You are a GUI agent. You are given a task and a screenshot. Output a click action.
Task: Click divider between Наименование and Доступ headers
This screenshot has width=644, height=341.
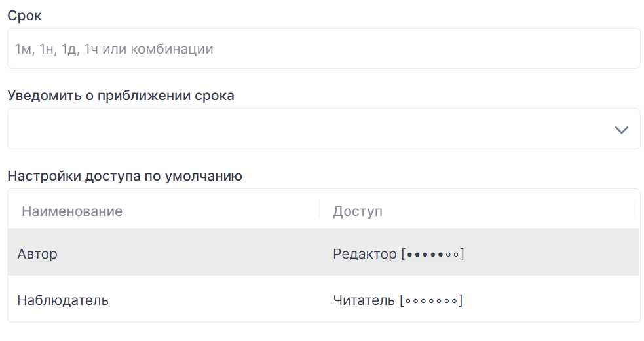[x=319, y=209]
